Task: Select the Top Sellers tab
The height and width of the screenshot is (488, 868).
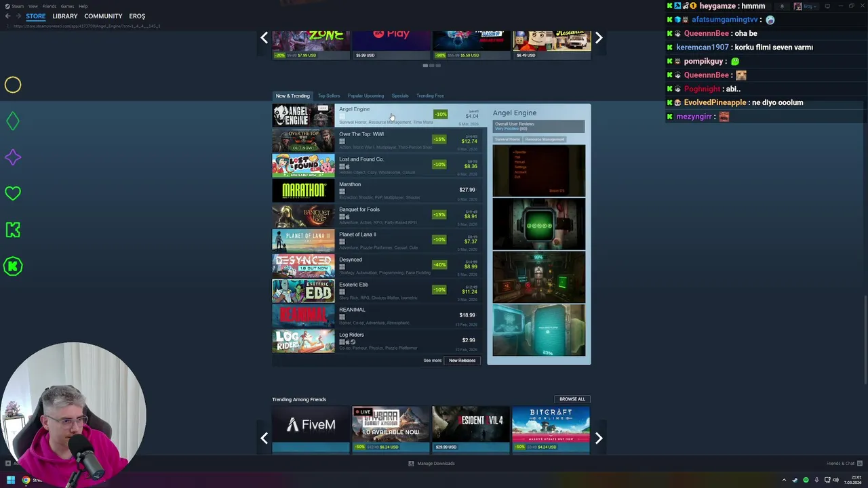Action: (329, 96)
